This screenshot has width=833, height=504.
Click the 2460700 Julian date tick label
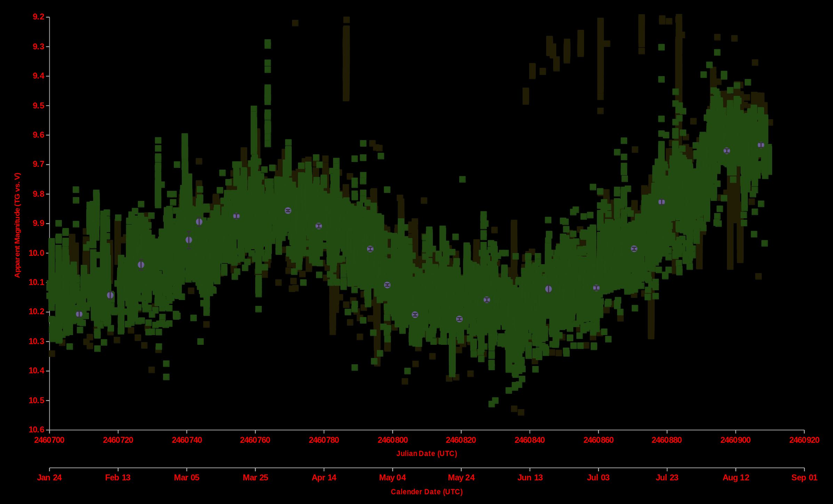49,440
